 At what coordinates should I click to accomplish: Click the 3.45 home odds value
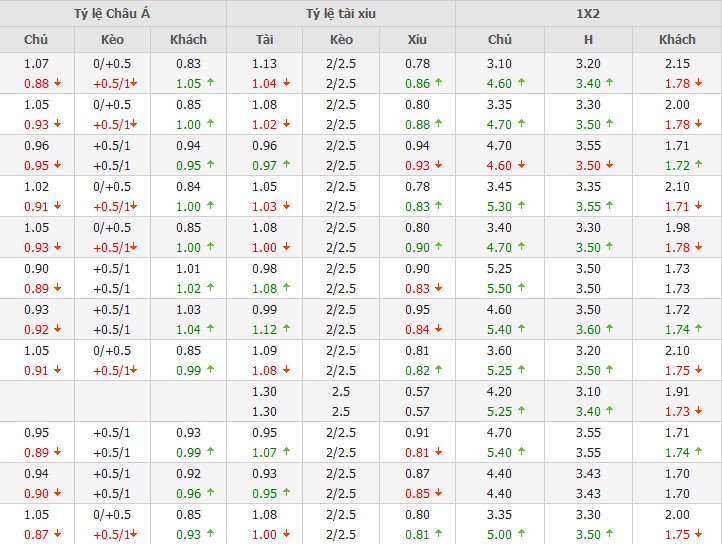499,187
